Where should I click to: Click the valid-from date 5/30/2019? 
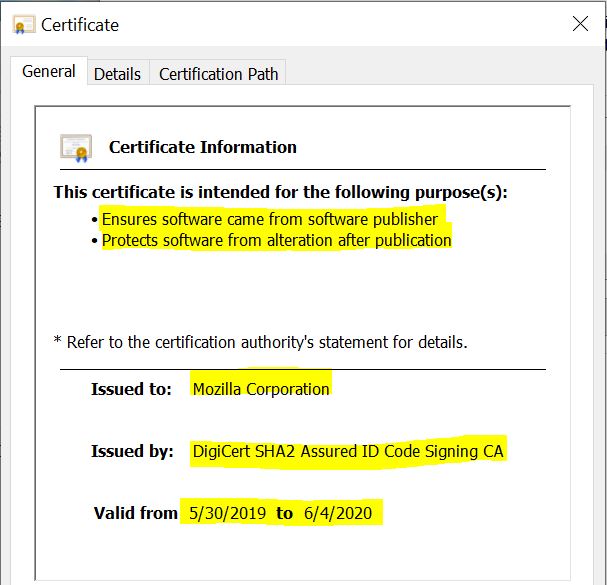(228, 513)
